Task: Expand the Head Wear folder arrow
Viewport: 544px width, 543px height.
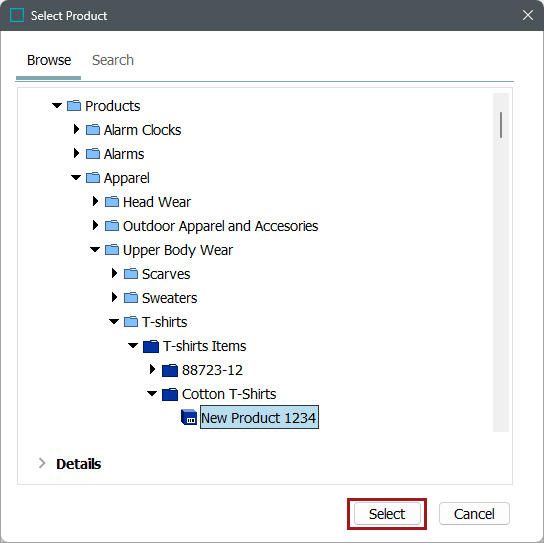Action: click(x=95, y=201)
